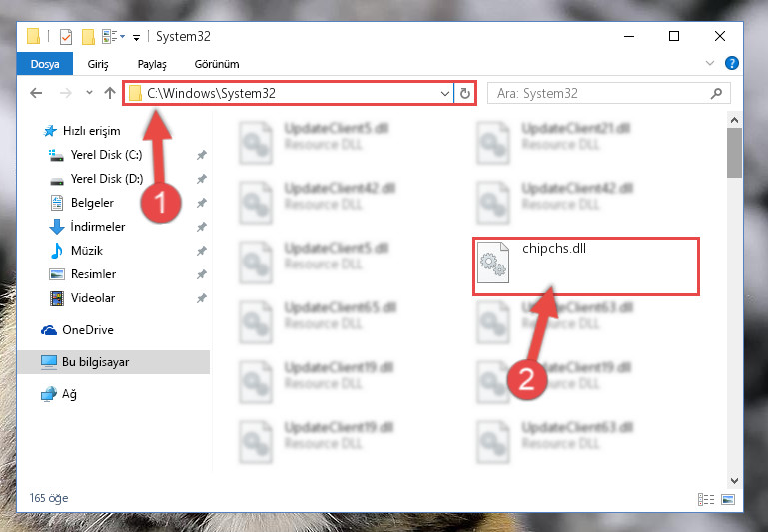Open the Dosya menu tab

[x=45, y=64]
